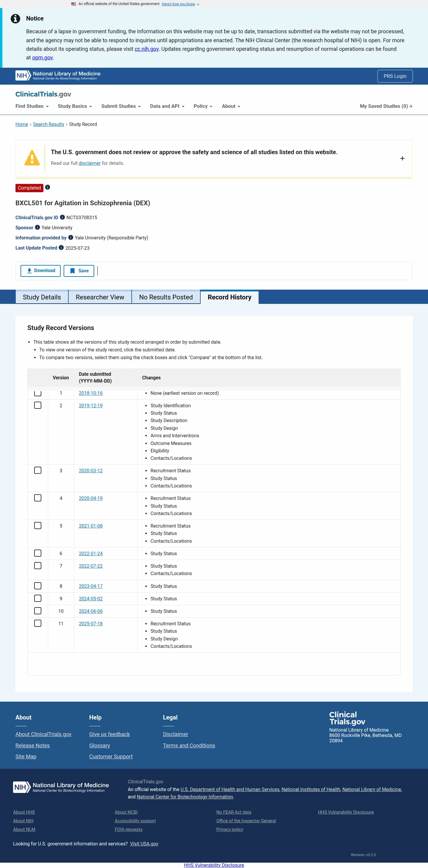The image size is (428, 868).
Task: Open Accessibility support footer link
Action: [x=135, y=821]
